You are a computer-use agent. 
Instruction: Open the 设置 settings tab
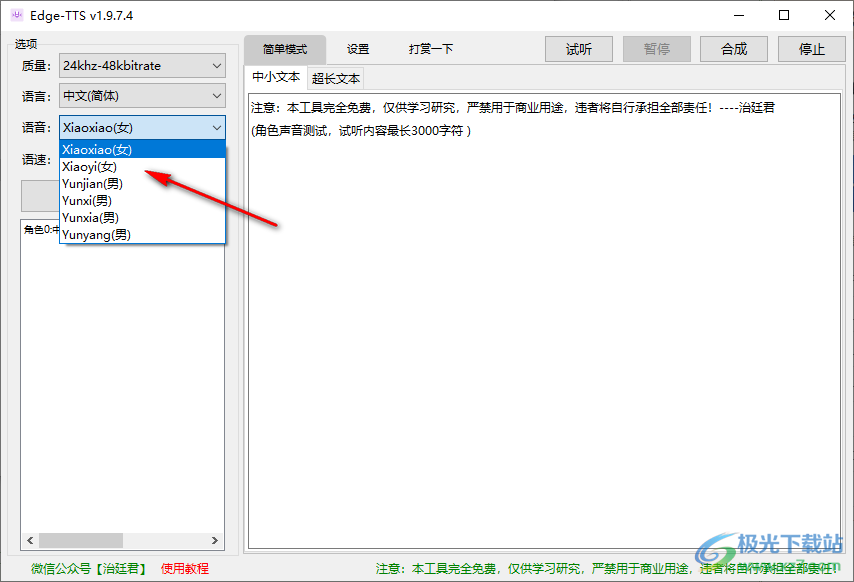click(x=358, y=50)
